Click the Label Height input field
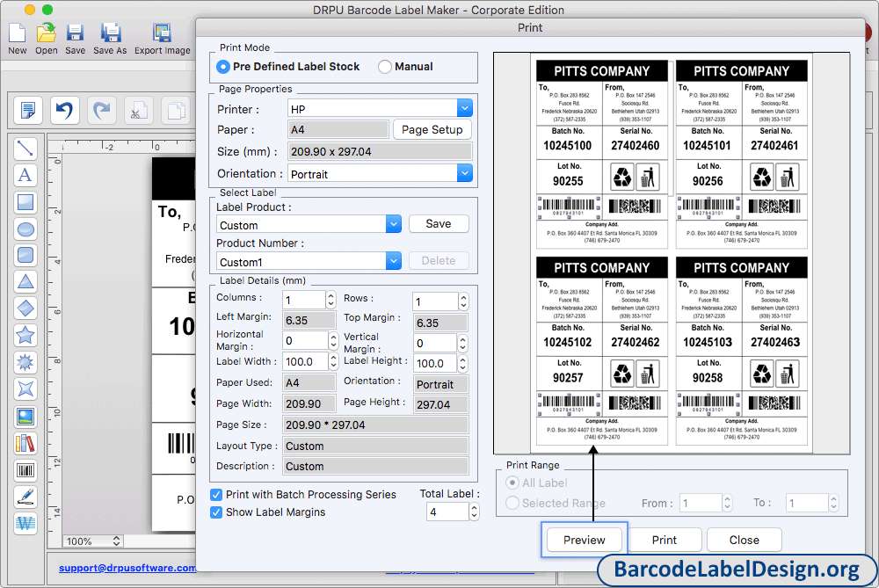879x588 pixels. click(435, 363)
